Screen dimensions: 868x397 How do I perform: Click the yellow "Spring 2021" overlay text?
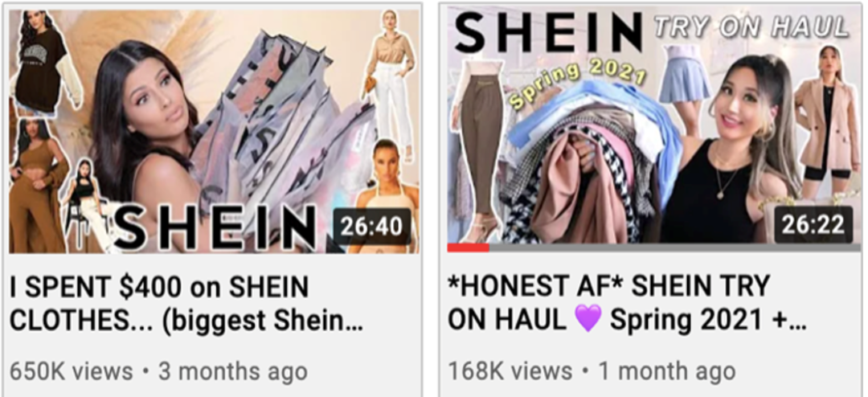coord(576,84)
